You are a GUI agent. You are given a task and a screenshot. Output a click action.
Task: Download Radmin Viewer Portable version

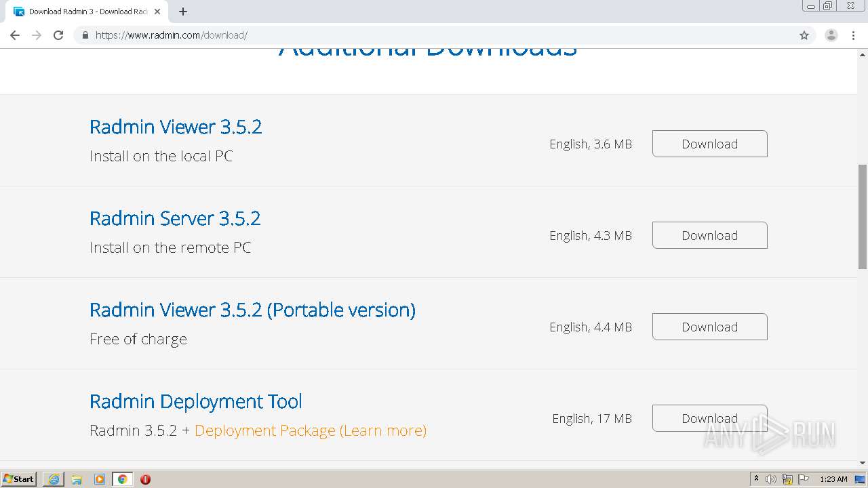(x=709, y=327)
